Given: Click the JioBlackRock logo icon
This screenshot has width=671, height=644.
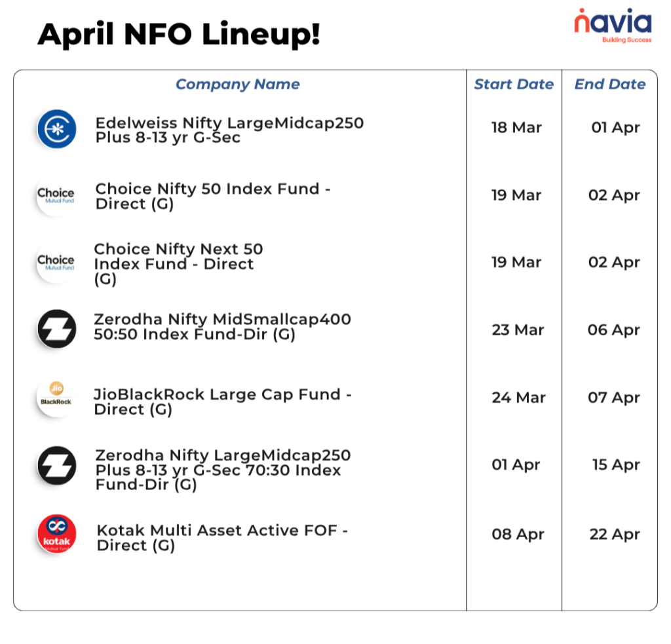Looking at the screenshot, I should coord(56,397).
